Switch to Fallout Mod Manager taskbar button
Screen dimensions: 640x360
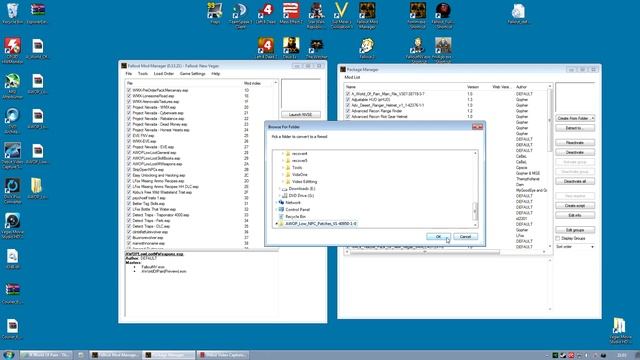pyautogui.click(x=115, y=355)
